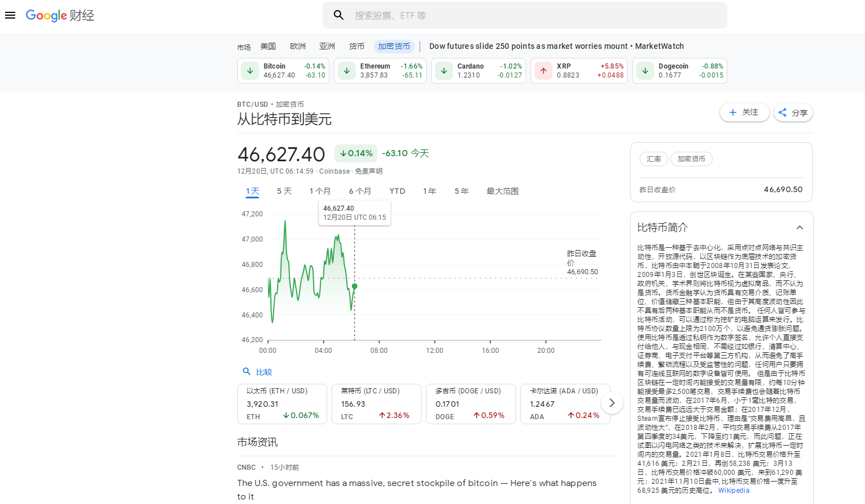Click the Ethereum down-arrow icon in ticker
This screenshot has width=865, height=504.
tap(347, 71)
